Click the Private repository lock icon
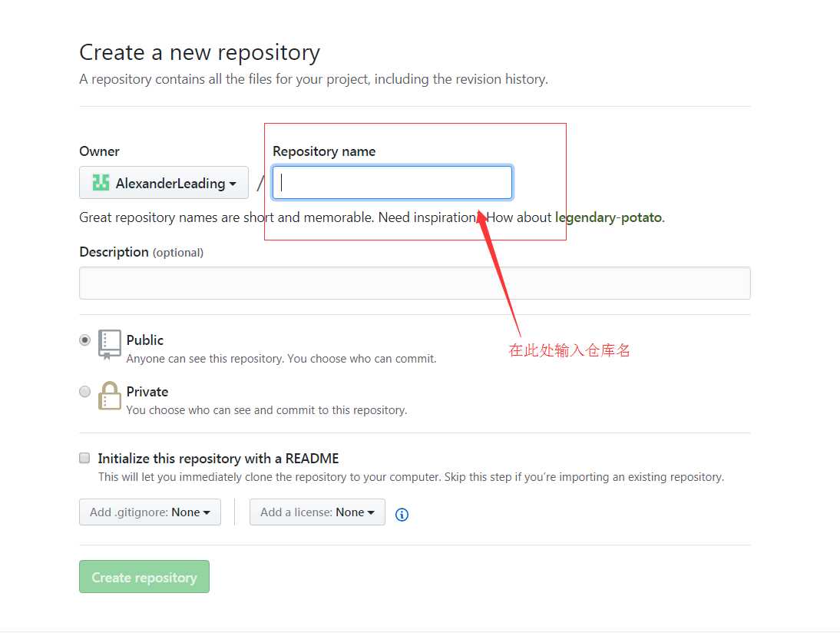Viewport: 840px width, 643px height. coord(110,396)
